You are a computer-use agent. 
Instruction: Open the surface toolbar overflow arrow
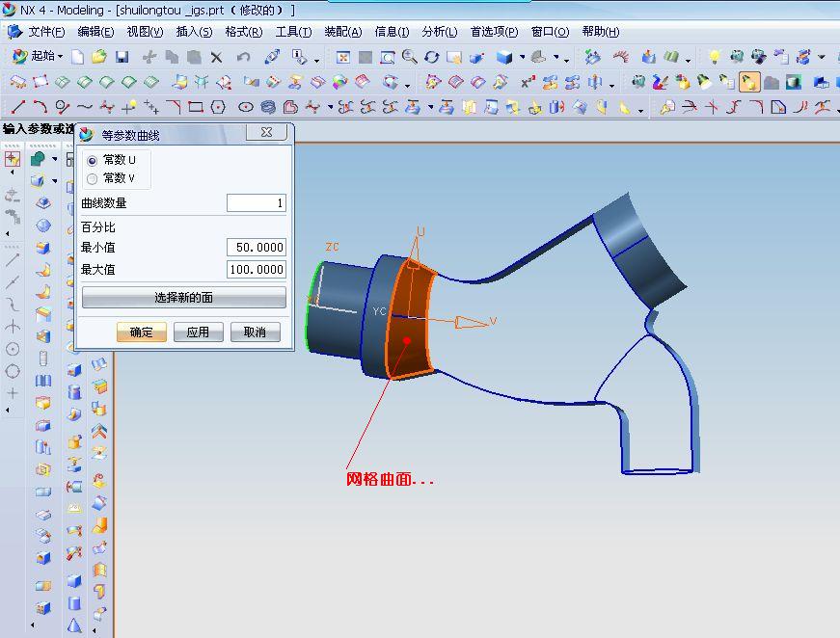click(408, 85)
